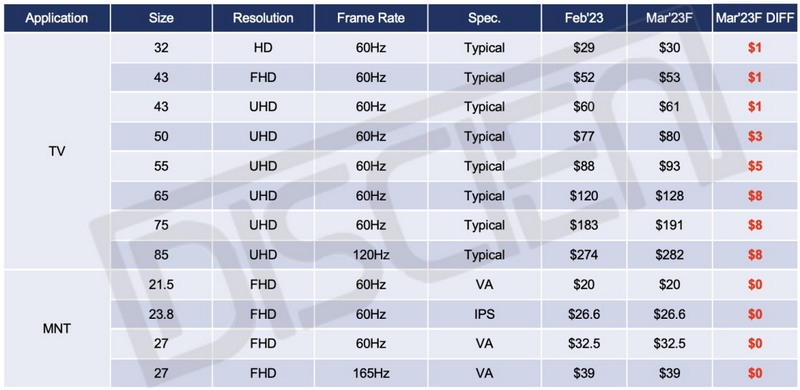Click the $274 Feb'23 price cell
This screenshot has width=800, height=390.
pos(583,254)
